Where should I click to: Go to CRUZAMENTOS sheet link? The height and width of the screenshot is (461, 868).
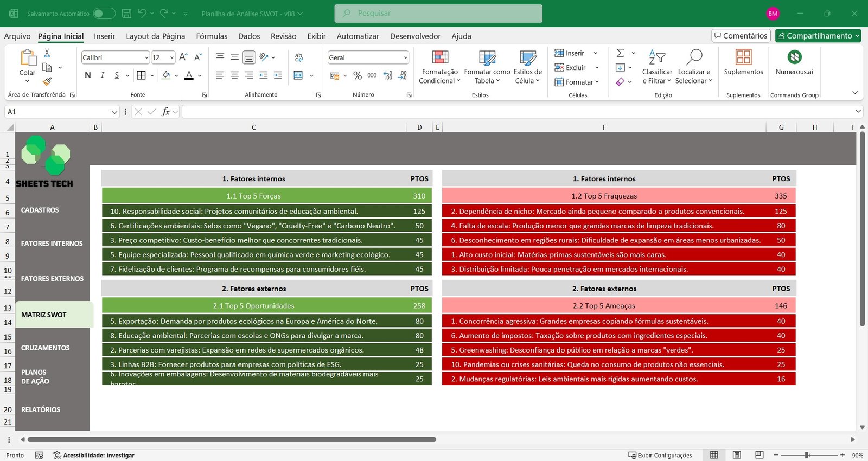coord(45,348)
